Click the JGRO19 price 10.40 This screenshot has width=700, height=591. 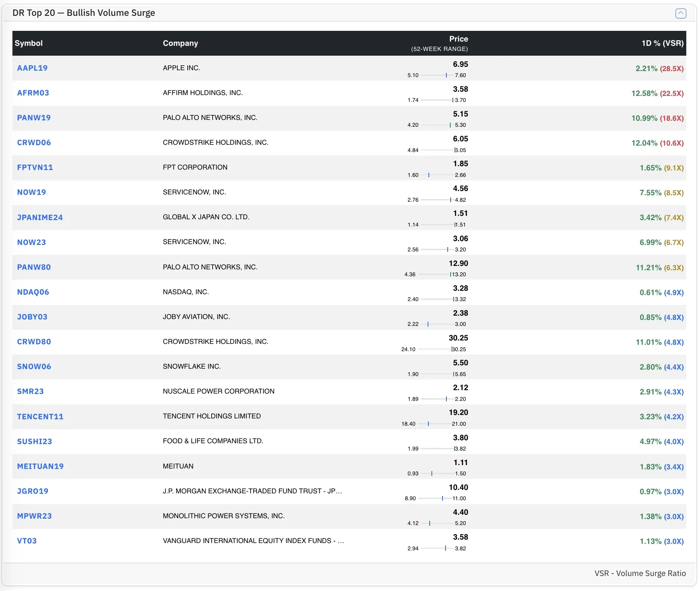[x=458, y=487]
